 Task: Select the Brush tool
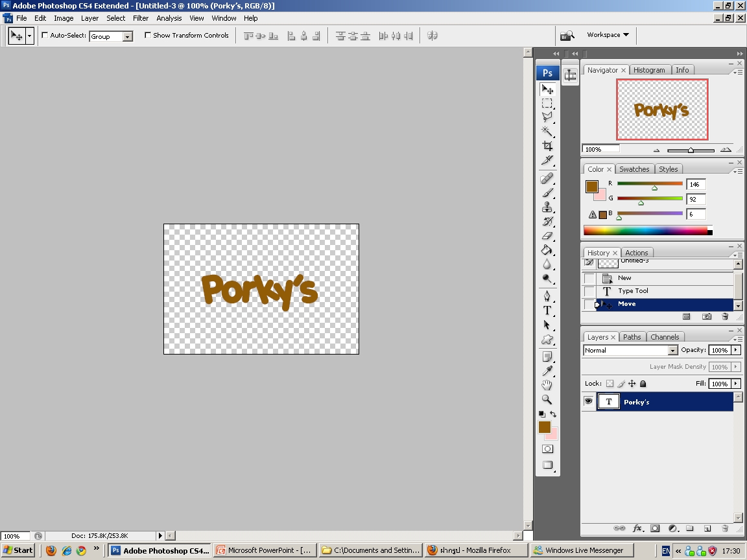[547, 193]
